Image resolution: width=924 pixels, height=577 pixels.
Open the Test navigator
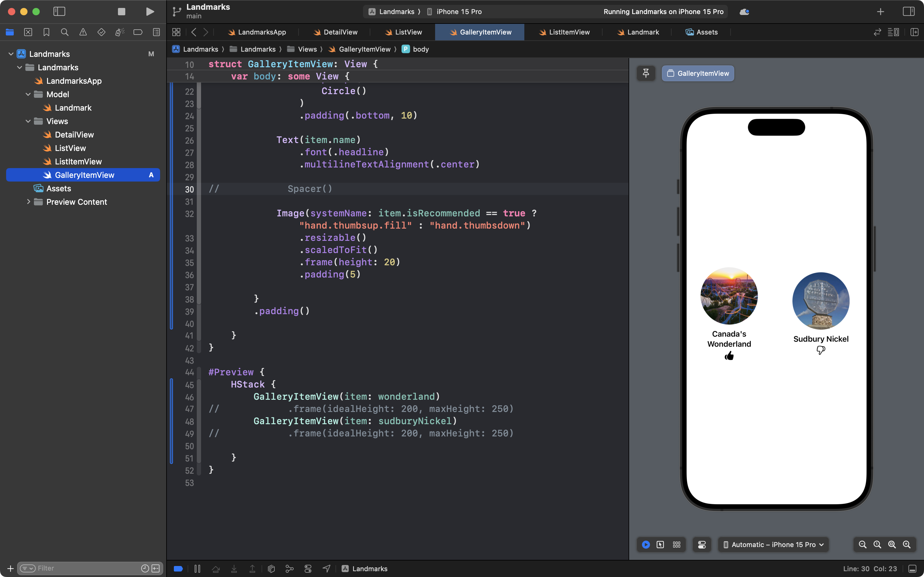tap(101, 32)
